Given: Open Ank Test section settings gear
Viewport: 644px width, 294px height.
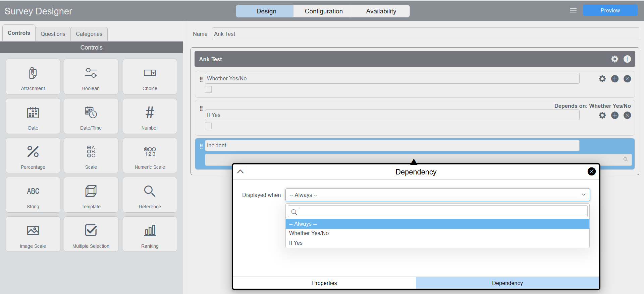Looking at the screenshot, I should [x=614, y=59].
